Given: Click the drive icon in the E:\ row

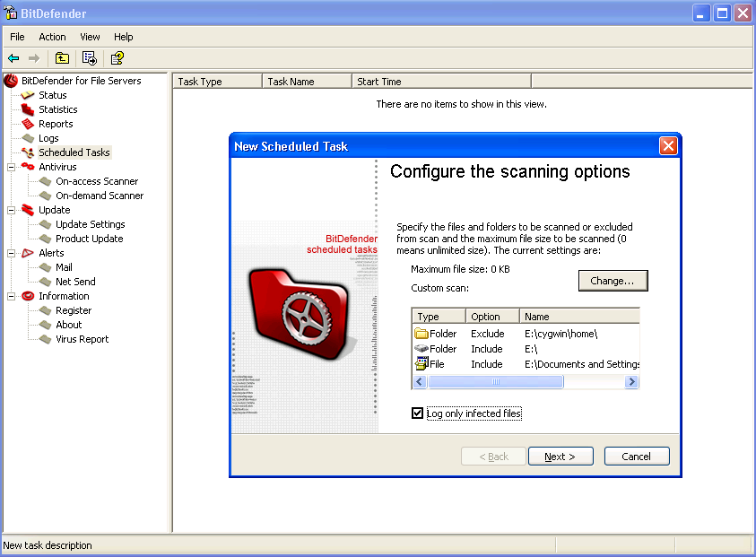Looking at the screenshot, I should 421,348.
